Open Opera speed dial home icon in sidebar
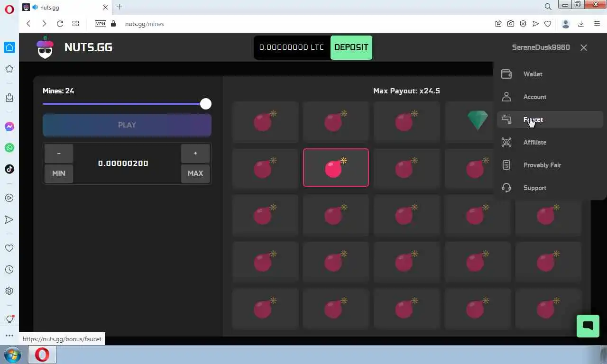 coord(9,47)
